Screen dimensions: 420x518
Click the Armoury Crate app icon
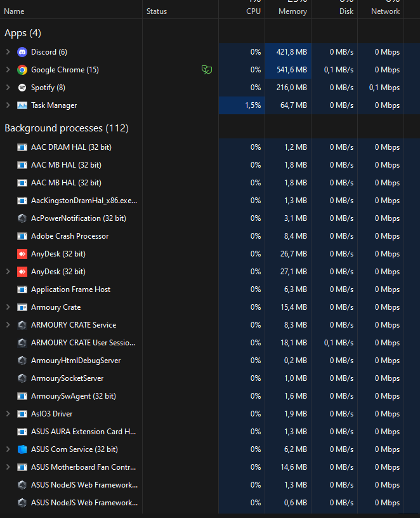click(x=22, y=307)
